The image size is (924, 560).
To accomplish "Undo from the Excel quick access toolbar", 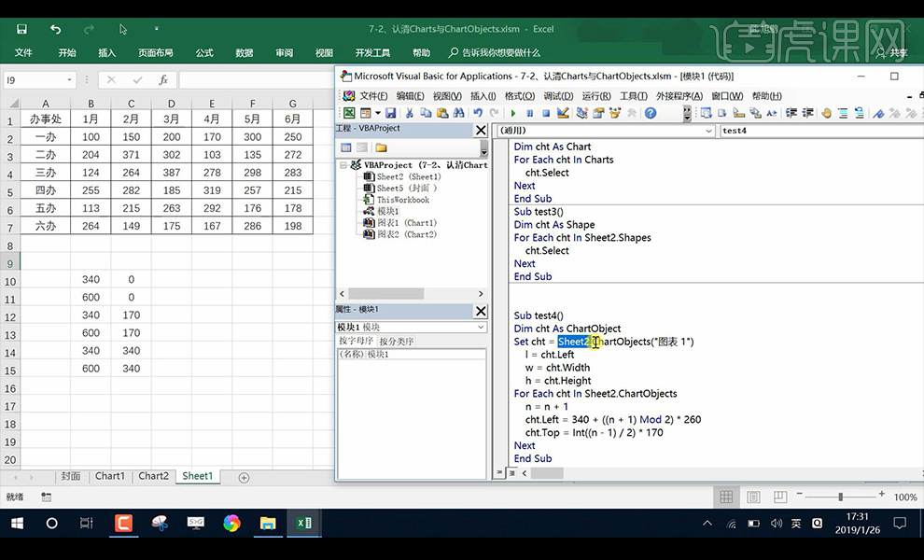I will pyautogui.click(x=55, y=29).
